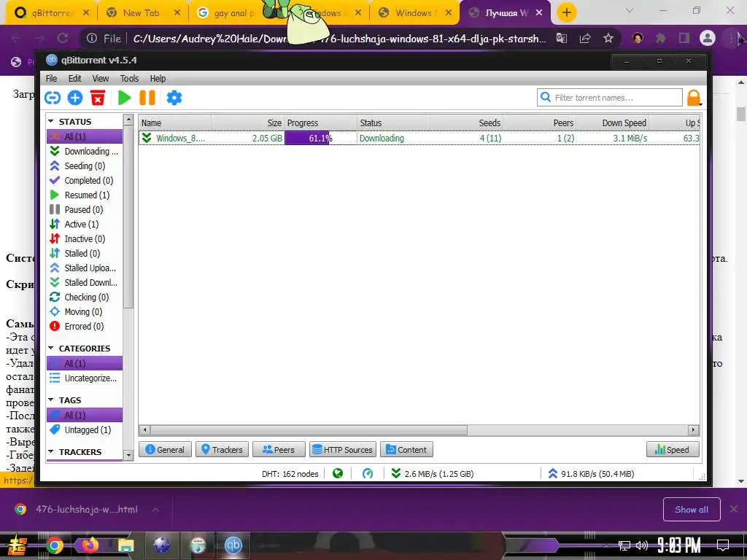Click the 61.1% progress bar
This screenshot has height=560, width=747.
point(321,138)
